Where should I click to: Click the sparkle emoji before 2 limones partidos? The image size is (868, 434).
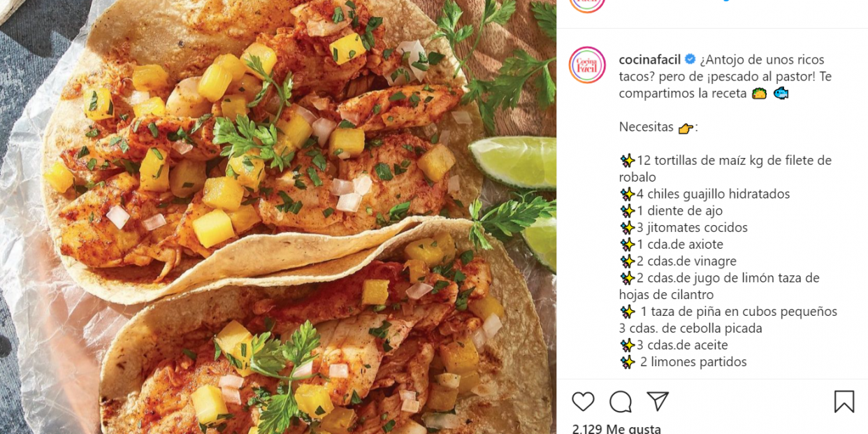pos(627,362)
